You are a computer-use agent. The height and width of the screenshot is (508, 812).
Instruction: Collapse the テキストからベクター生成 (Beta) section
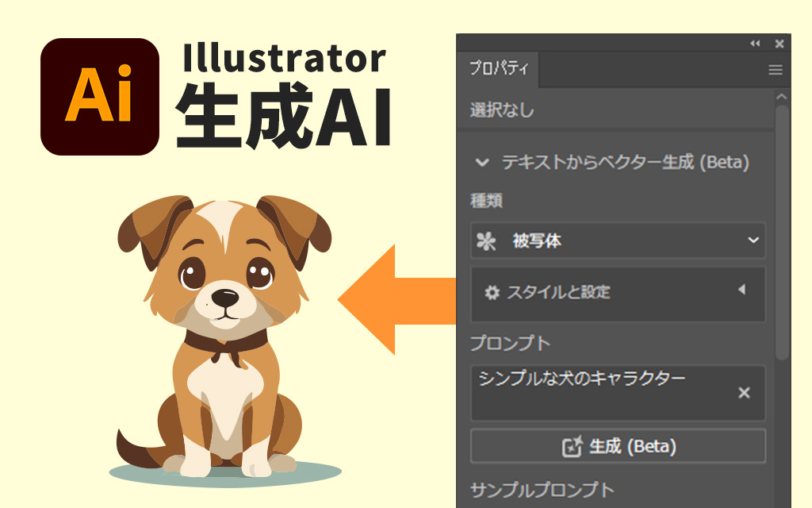pyautogui.click(x=482, y=162)
